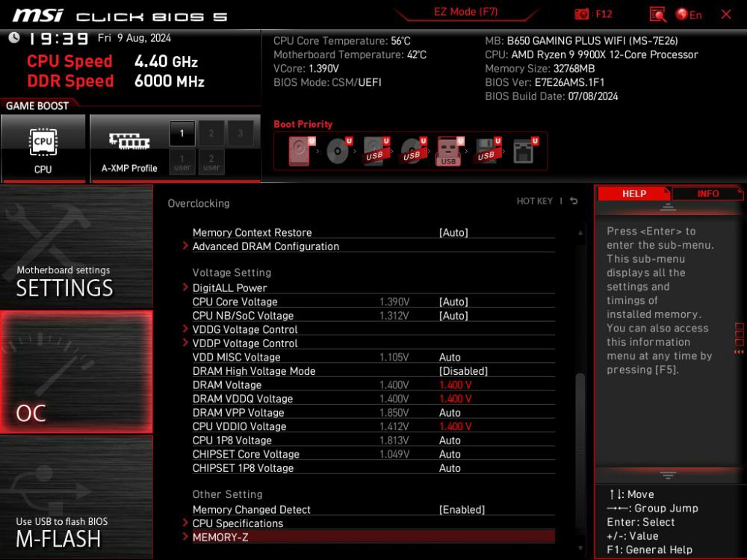747x560 pixels.
Task: Edit the VDD MISC Voltage Auto value
Action: (x=450, y=357)
